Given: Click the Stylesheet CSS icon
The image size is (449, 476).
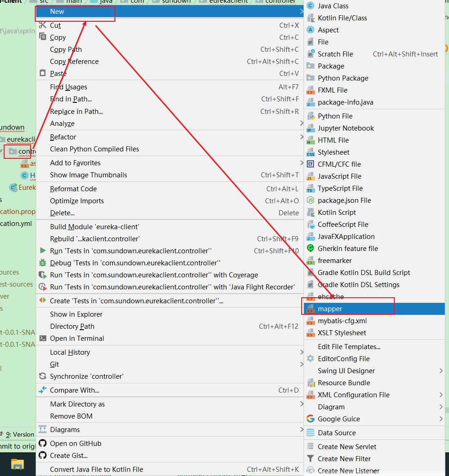Looking at the screenshot, I should coord(310,152).
